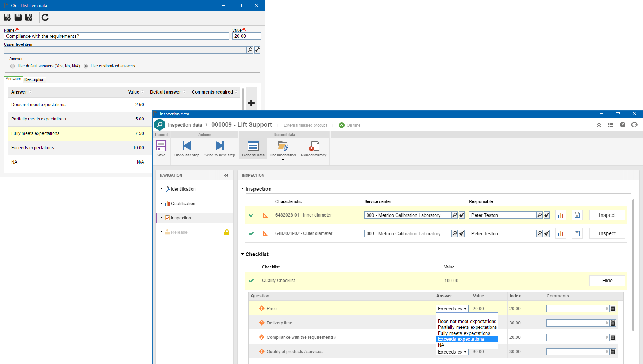This screenshot has height=364, width=643.
Task: Collapse the Navigation panel with double chevron
Action: tap(226, 176)
